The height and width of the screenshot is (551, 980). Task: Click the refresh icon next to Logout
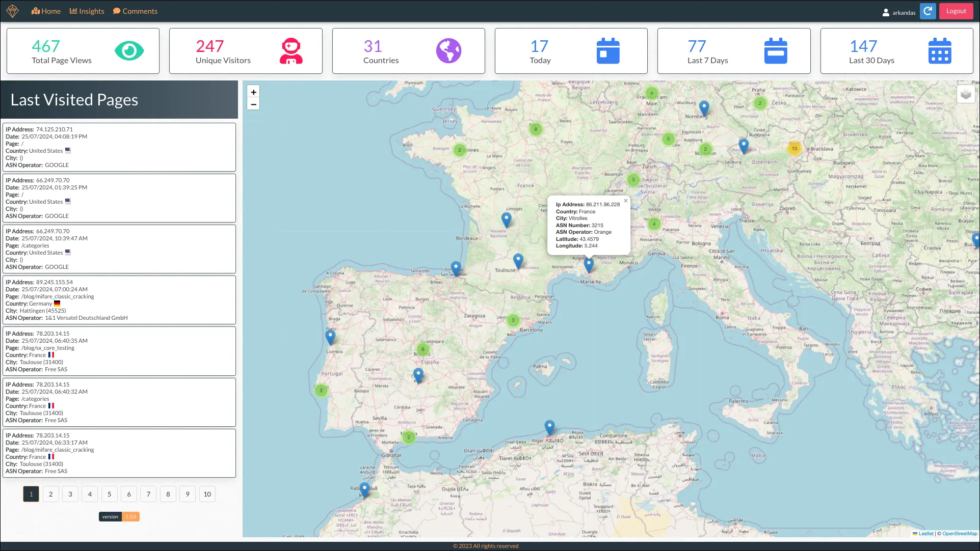[928, 11]
